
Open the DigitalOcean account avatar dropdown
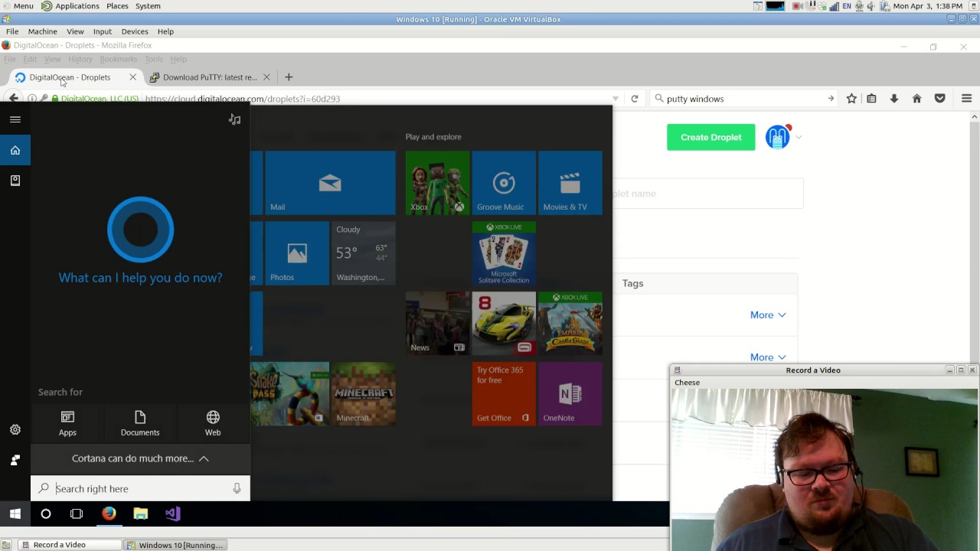784,137
